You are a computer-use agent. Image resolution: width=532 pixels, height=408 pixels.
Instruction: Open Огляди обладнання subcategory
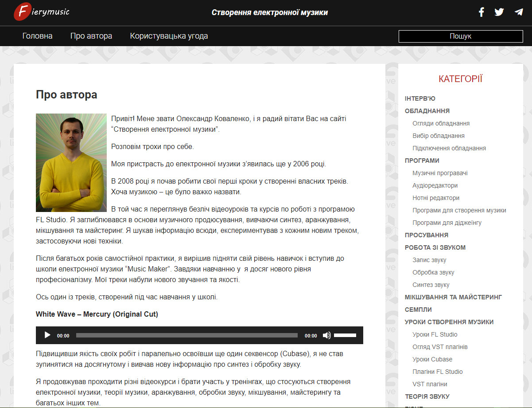click(441, 123)
